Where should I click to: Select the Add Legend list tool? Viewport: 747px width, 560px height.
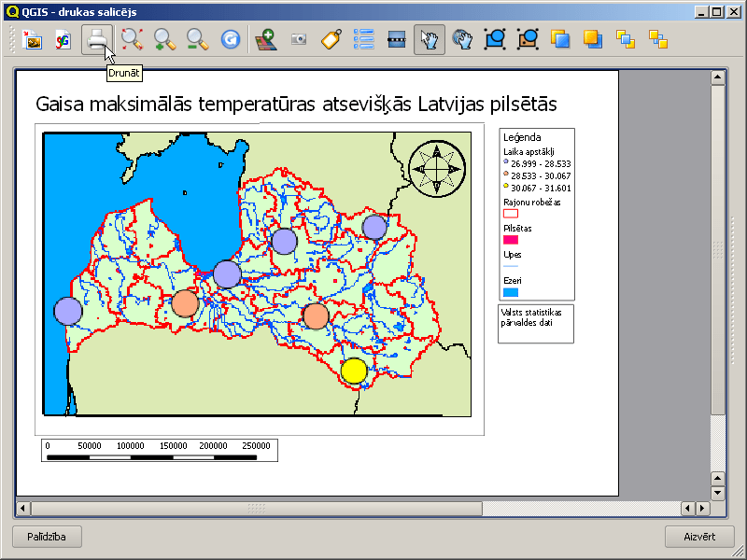(364, 39)
